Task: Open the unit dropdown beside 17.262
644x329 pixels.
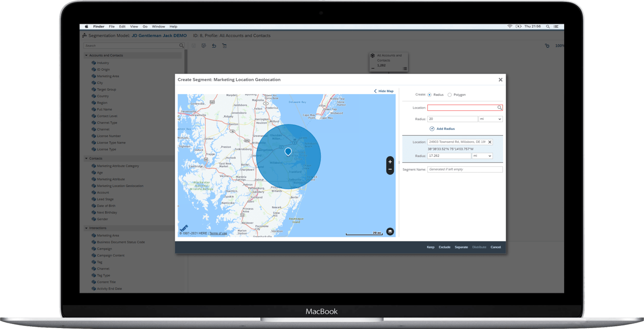Action: [482, 156]
